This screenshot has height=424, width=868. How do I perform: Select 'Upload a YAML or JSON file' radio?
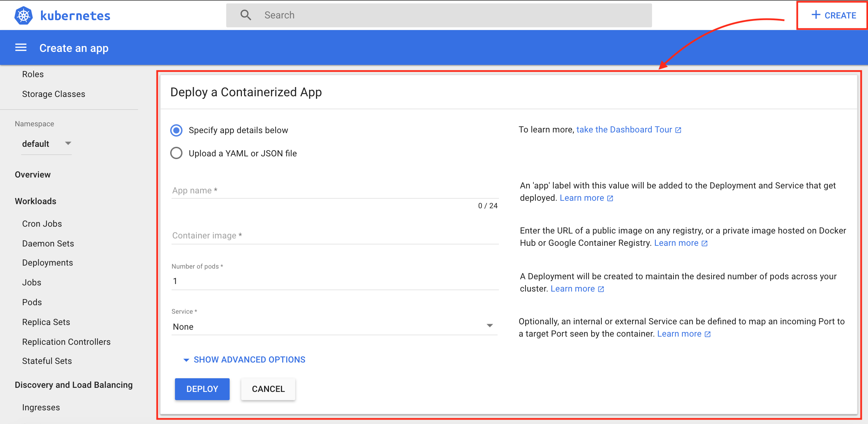pos(176,153)
